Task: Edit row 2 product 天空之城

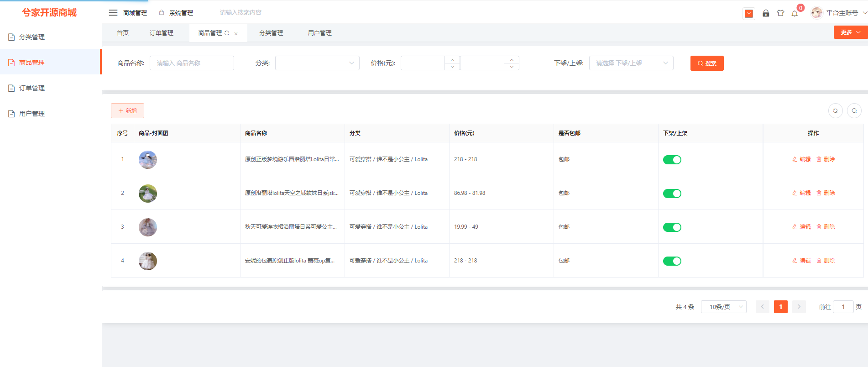Action: (801, 193)
